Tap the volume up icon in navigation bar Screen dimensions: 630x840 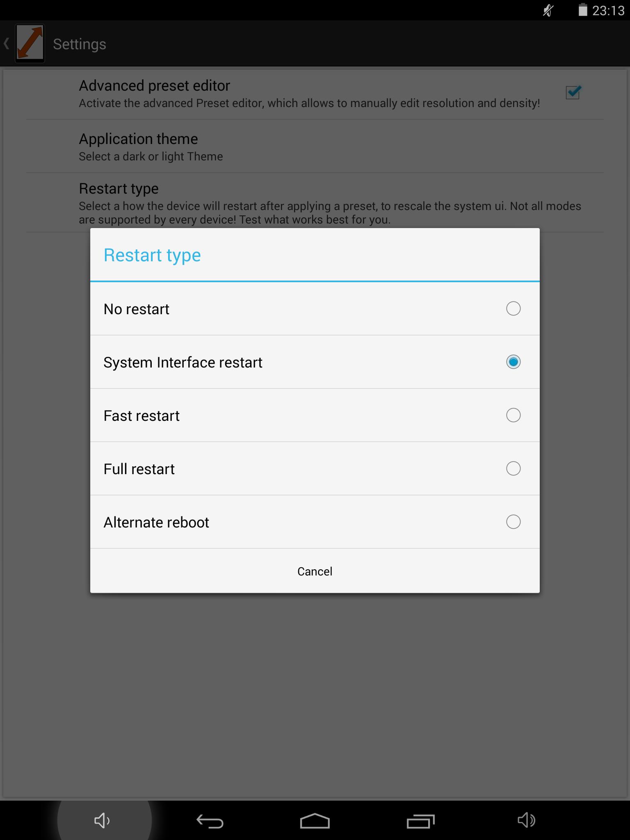tap(526, 820)
